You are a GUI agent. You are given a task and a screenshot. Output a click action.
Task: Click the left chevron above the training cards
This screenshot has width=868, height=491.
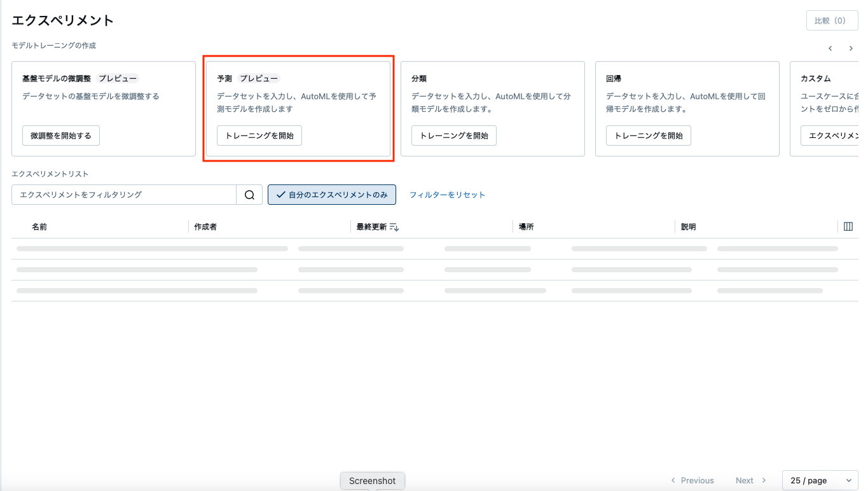pyautogui.click(x=830, y=48)
